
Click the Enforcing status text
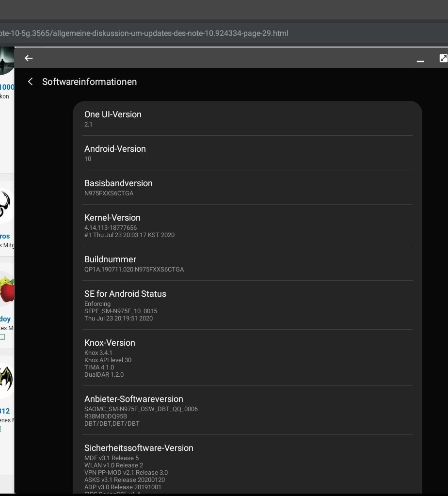97,304
